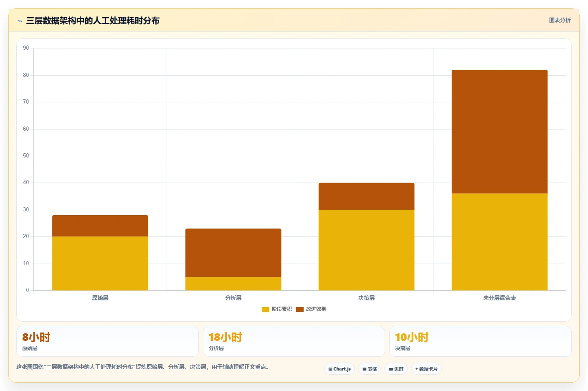Select the 数据卡片 tag button
Image resolution: width=588 pixels, height=391 pixels.
click(x=426, y=369)
